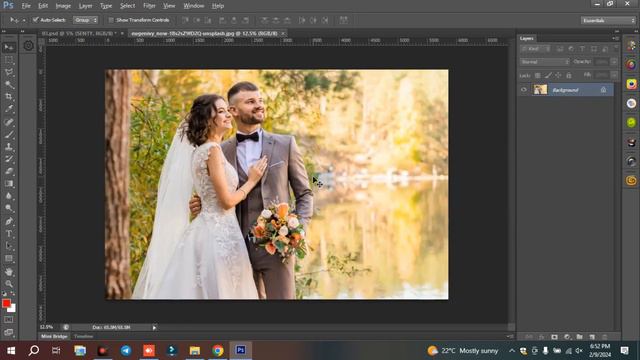640x360 pixels.
Task: Select the Clone Stamp tool
Action: (9, 147)
